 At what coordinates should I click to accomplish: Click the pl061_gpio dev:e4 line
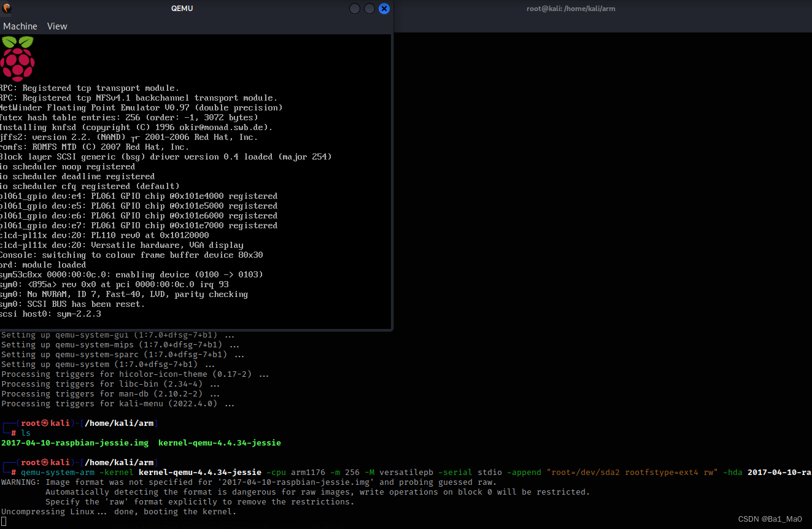coord(139,196)
